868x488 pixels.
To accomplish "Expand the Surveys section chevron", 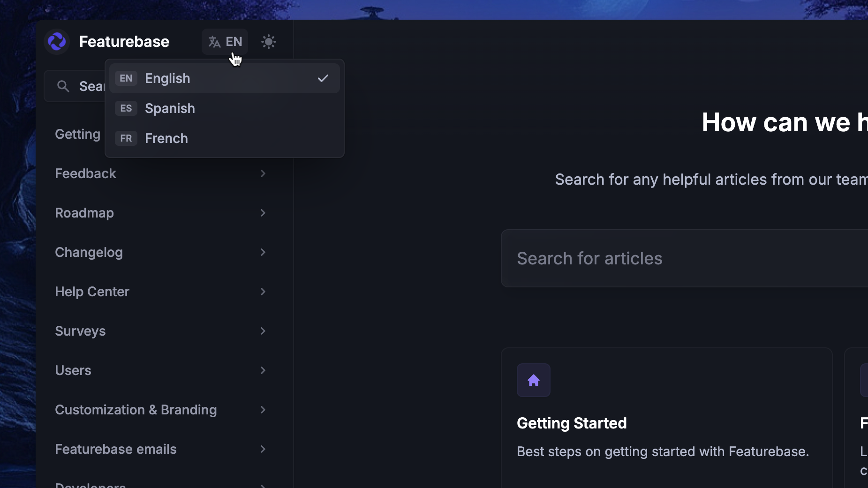I will pos(263,331).
